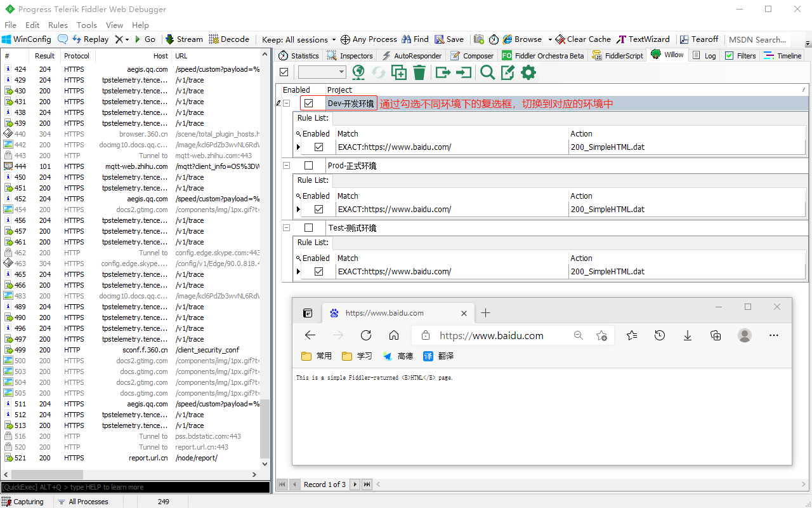Enable the Prod-正式环境 project checkbox
The height and width of the screenshot is (508, 812).
coord(309,166)
